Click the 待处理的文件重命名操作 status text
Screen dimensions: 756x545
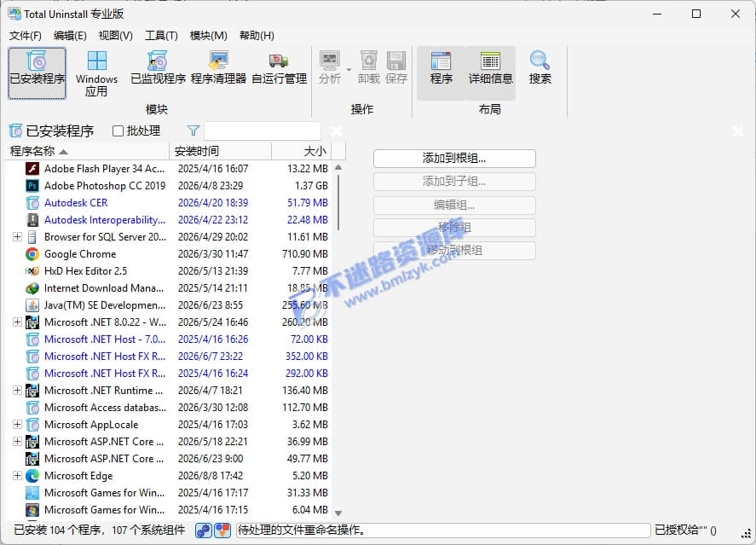(302, 530)
